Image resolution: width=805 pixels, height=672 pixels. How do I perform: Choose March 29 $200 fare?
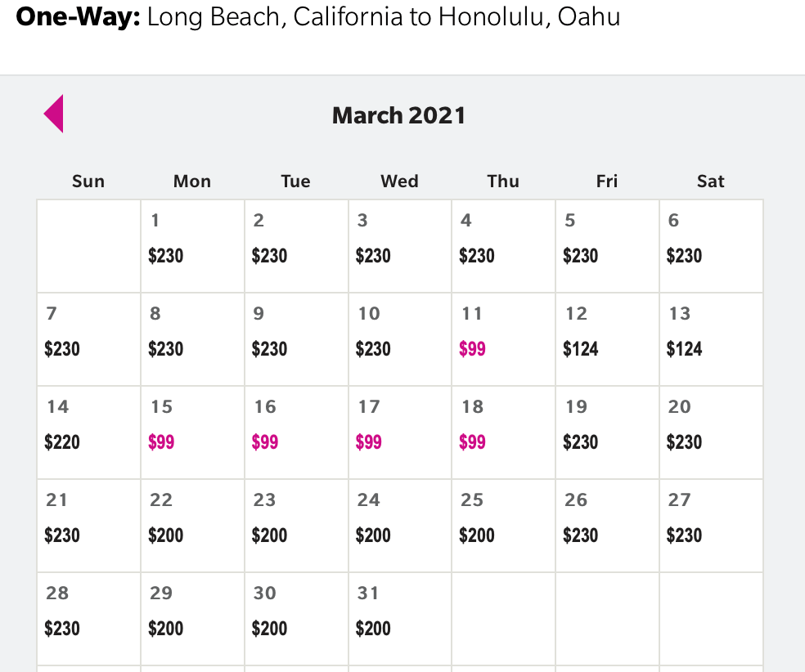click(x=192, y=619)
